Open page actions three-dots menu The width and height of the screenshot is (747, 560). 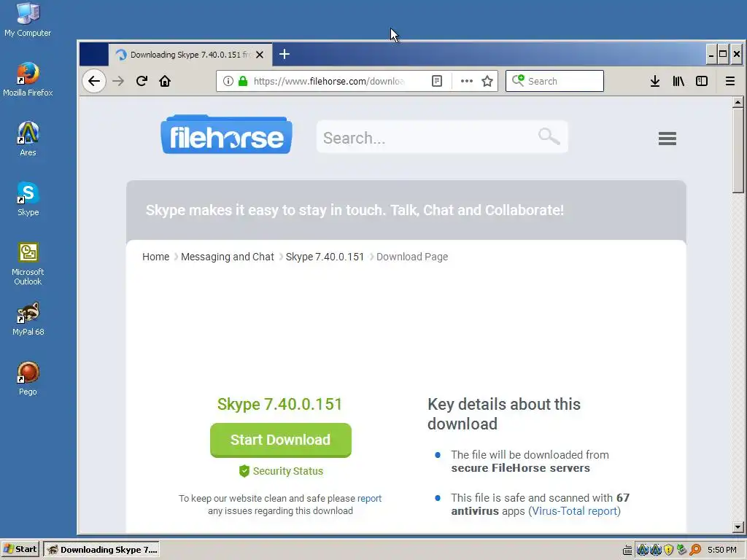(x=467, y=81)
